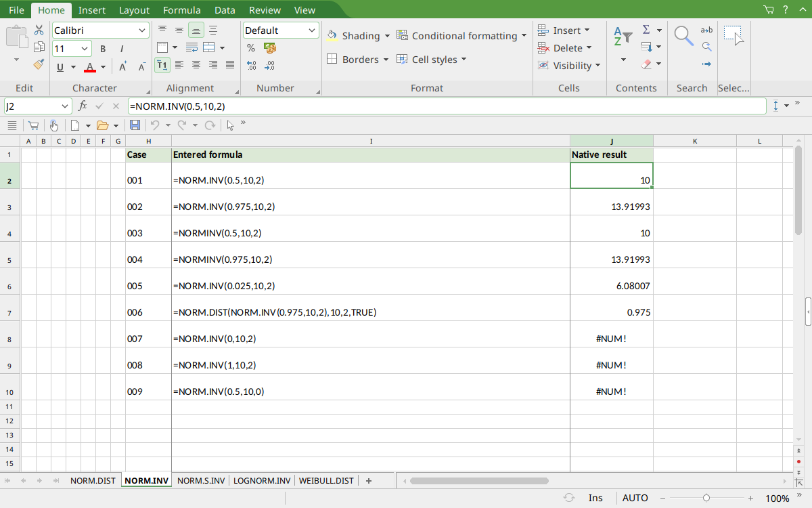Click the Cut scissors icon
Image resolution: width=812 pixels, height=508 pixels.
click(x=39, y=30)
